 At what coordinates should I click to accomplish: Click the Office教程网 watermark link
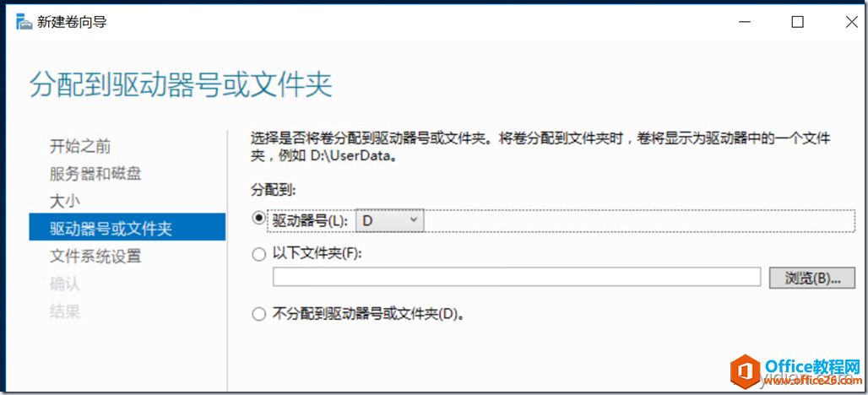click(813, 366)
